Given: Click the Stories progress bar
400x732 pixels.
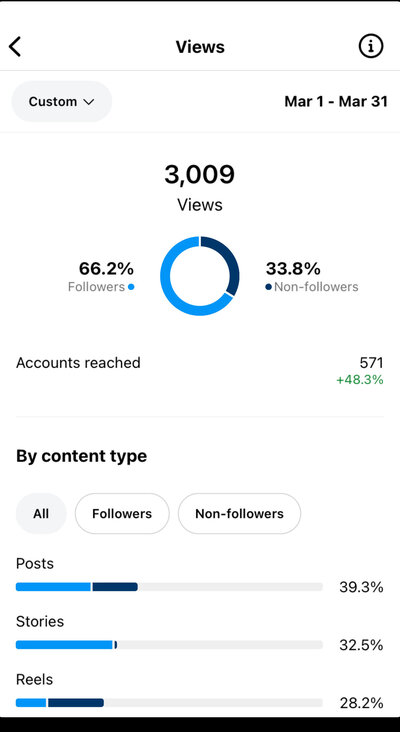Looking at the screenshot, I should pyautogui.click(x=169, y=645).
